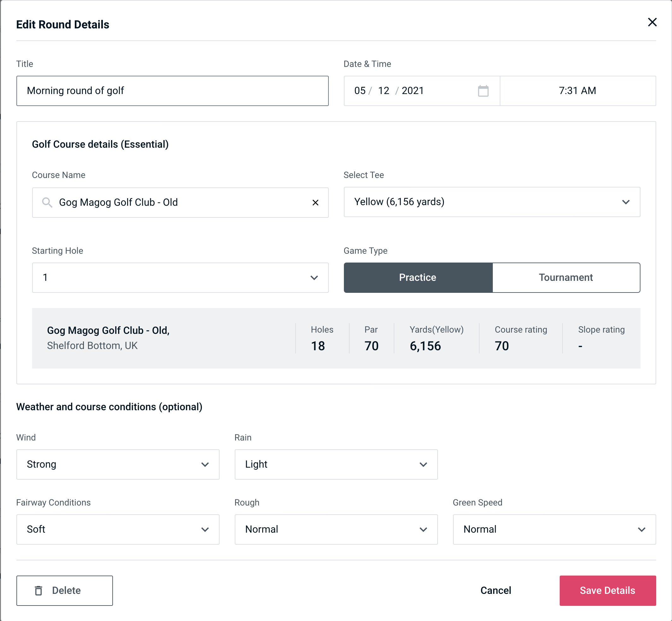
Task: Click the search icon in Course Name field
Action: pos(47,203)
